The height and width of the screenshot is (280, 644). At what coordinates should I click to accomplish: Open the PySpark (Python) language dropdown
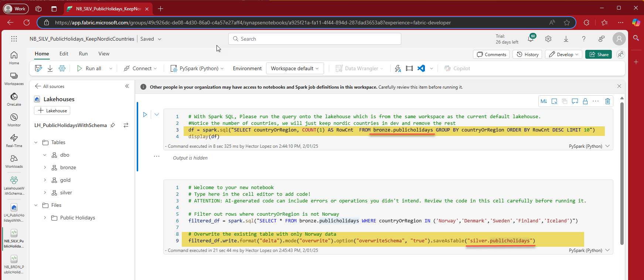pyautogui.click(x=197, y=68)
